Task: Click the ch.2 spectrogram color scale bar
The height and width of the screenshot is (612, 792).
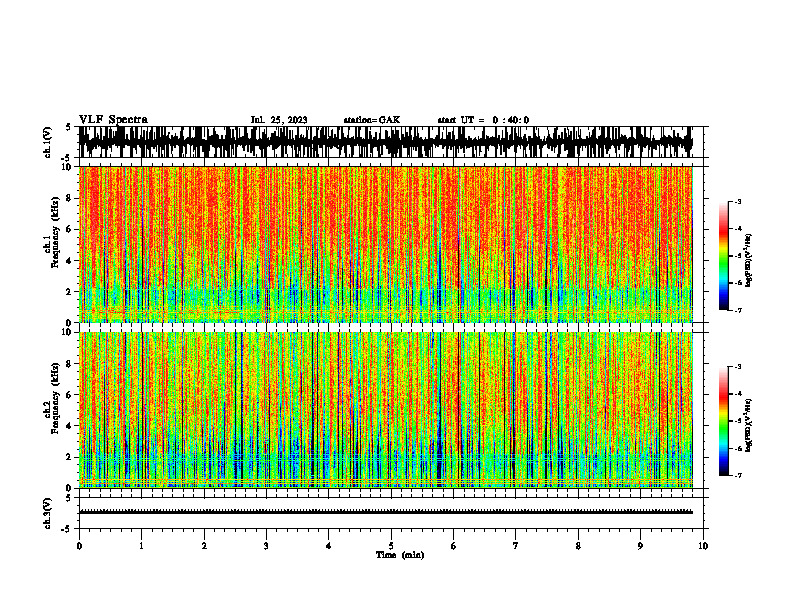Action: click(723, 421)
